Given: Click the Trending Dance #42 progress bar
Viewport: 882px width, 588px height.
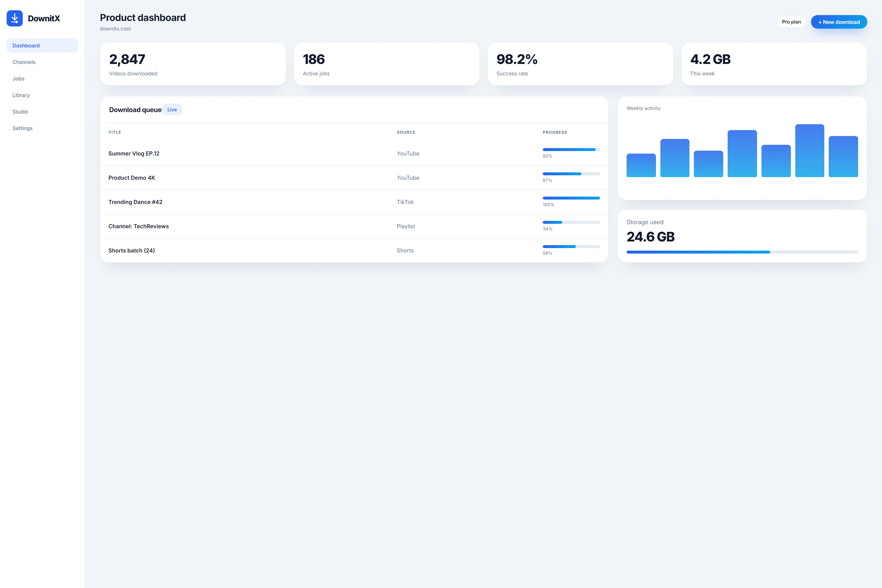Looking at the screenshot, I should [571, 198].
